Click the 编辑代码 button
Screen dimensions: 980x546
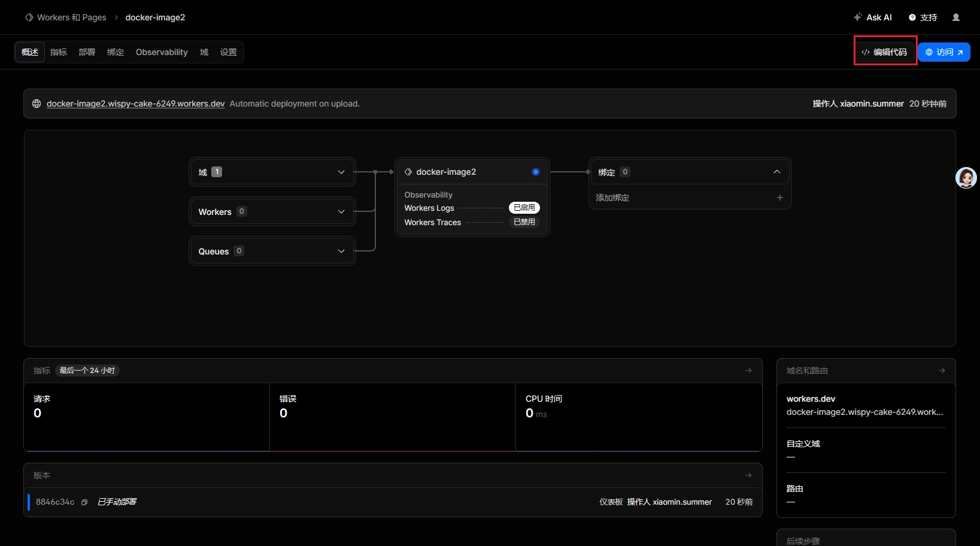coord(885,52)
